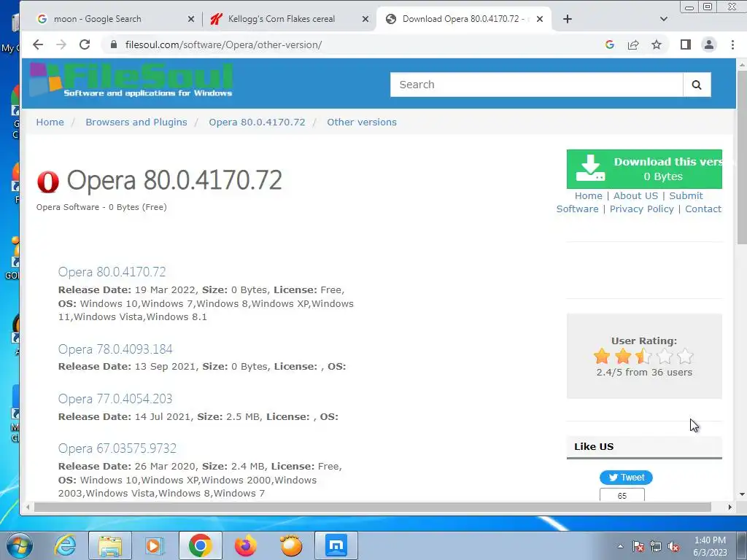The width and height of the screenshot is (747, 560).
Task: Click the Submit Software link
Action: pyautogui.click(x=686, y=195)
